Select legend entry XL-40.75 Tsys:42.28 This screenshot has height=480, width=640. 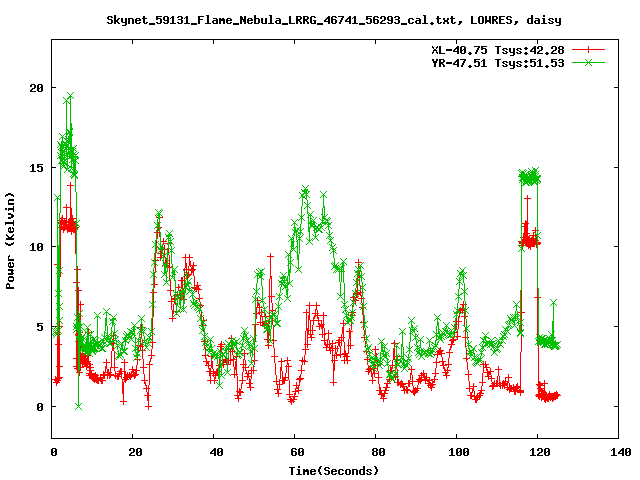(x=498, y=50)
